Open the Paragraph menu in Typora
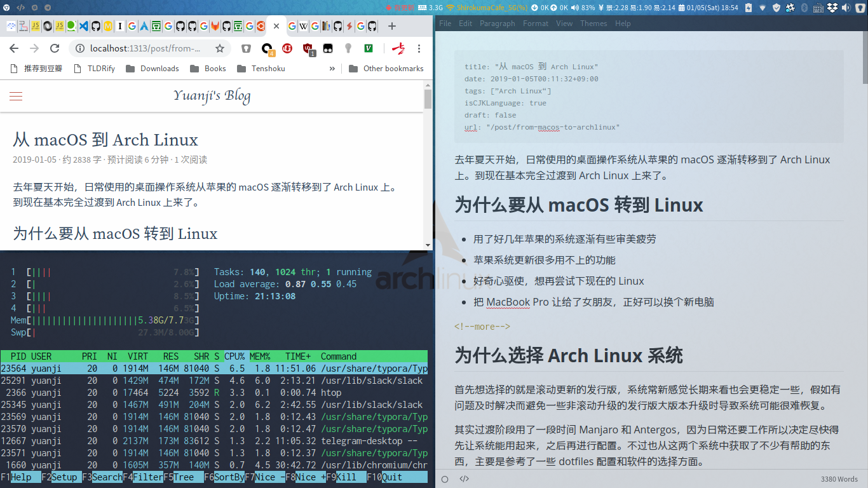 [498, 23]
